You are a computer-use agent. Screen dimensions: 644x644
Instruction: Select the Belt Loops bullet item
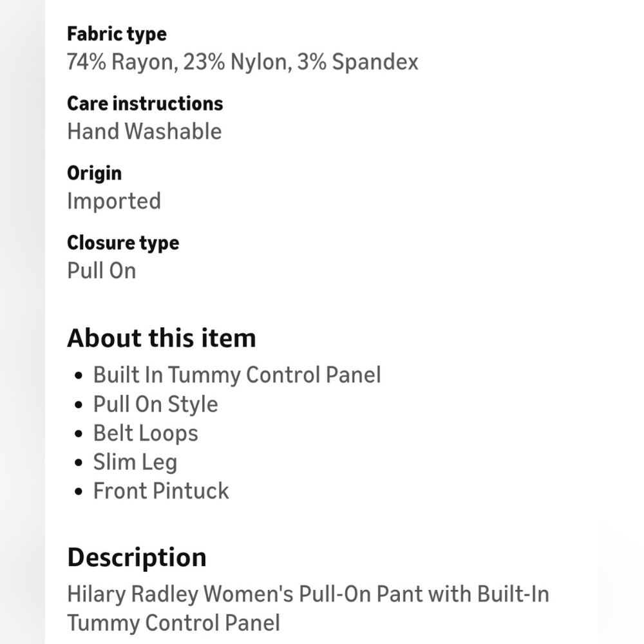pyautogui.click(x=146, y=433)
